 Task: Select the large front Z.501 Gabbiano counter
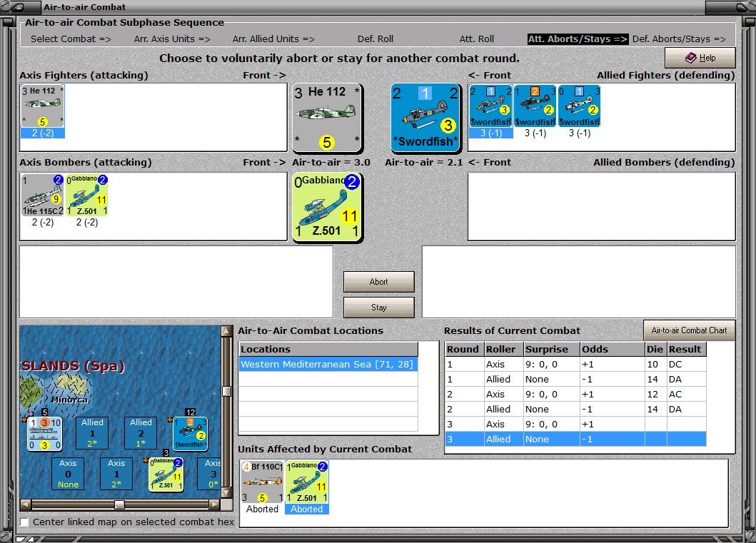[328, 207]
